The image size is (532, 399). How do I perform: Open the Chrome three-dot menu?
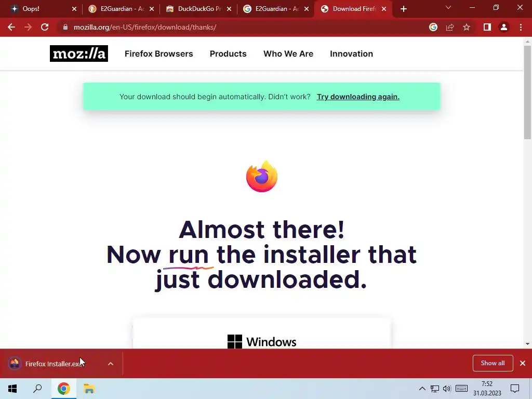click(x=521, y=27)
